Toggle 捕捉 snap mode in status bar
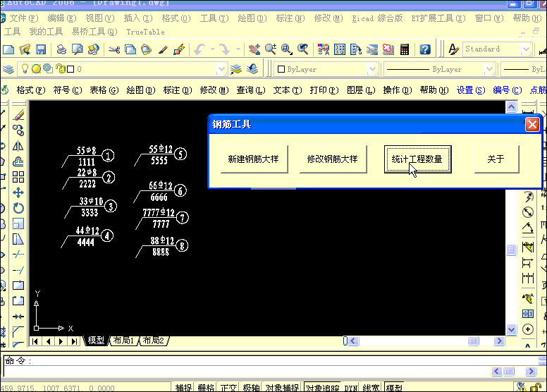 click(183, 388)
